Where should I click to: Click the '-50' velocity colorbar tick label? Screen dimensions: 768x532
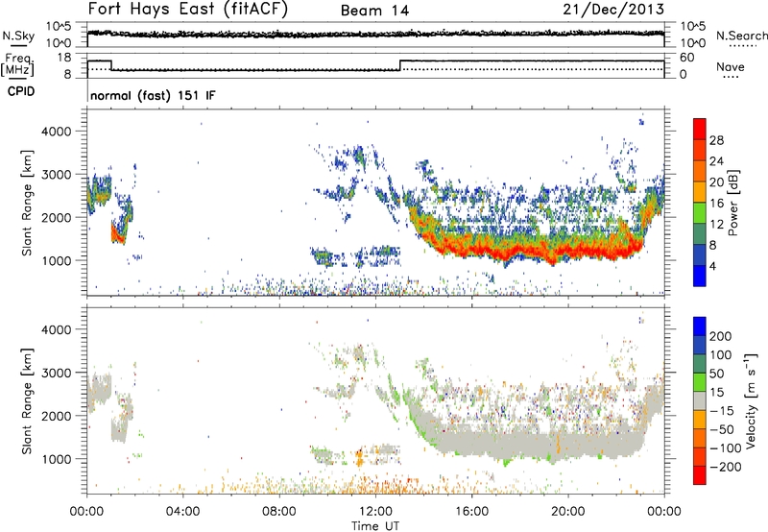(722, 429)
